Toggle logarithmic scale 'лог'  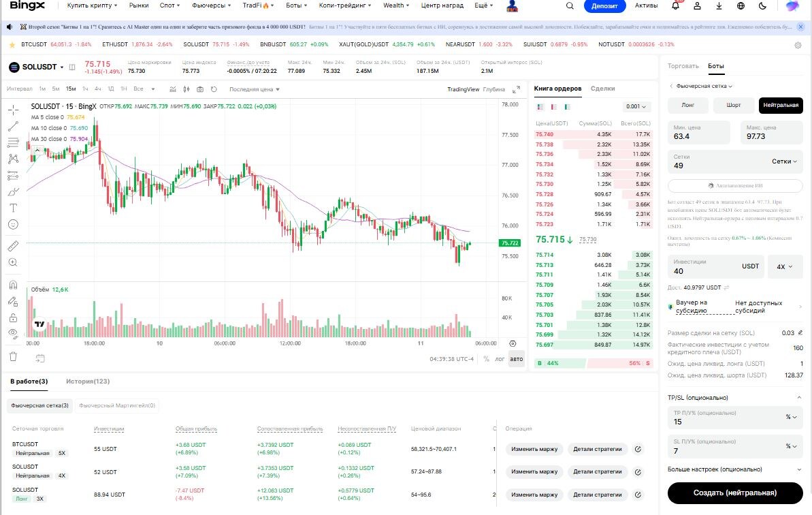point(499,358)
